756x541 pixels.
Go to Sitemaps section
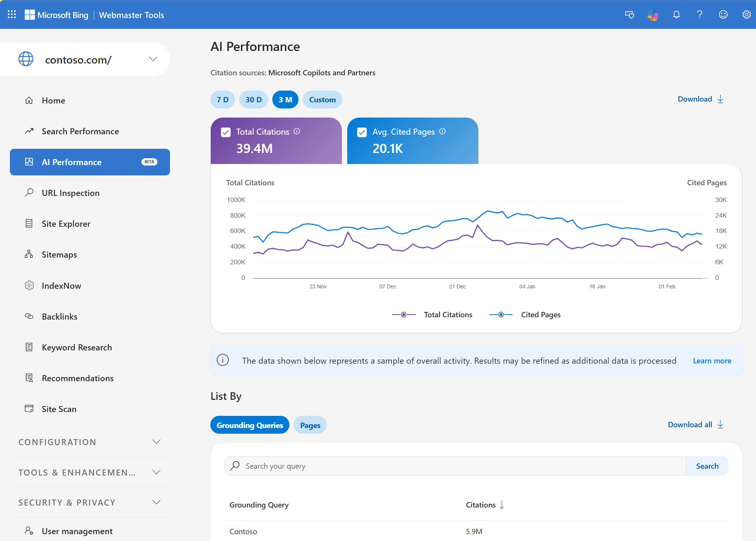click(59, 254)
